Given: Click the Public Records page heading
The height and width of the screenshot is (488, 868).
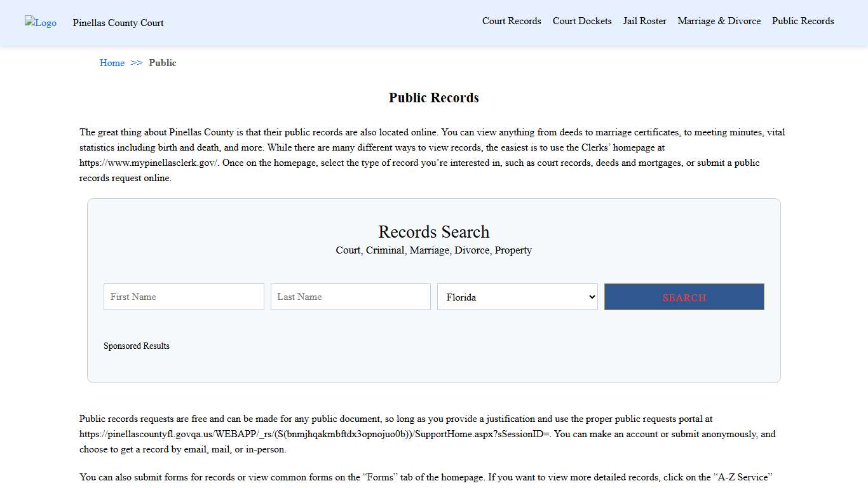Looking at the screenshot, I should 433,97.
